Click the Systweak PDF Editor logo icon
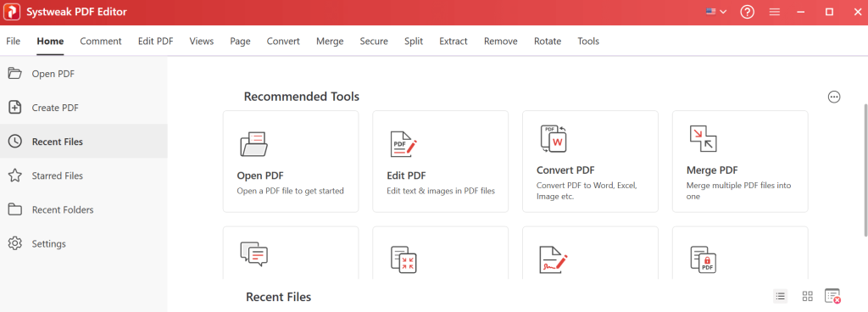 tap(12, 12)
